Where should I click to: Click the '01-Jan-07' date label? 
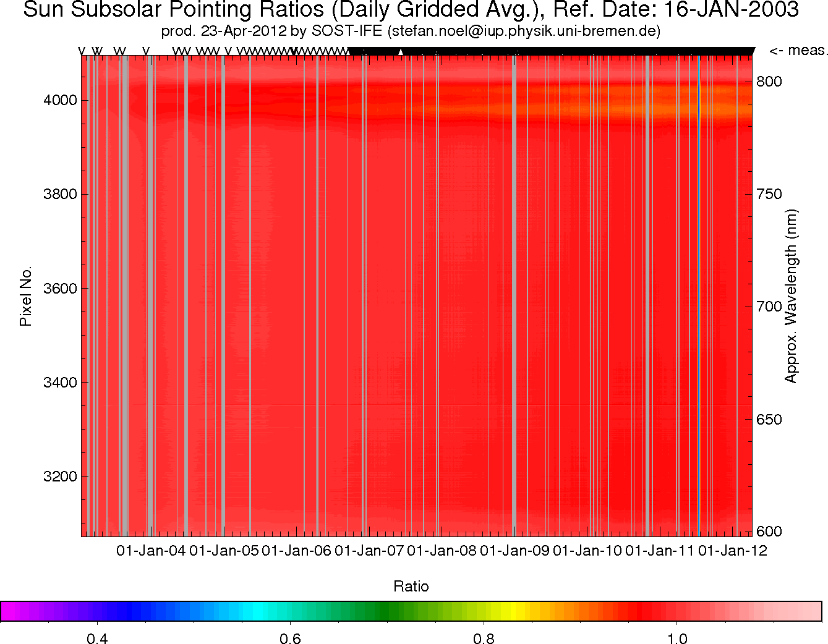pyautogui.click(x=369, y=551)
